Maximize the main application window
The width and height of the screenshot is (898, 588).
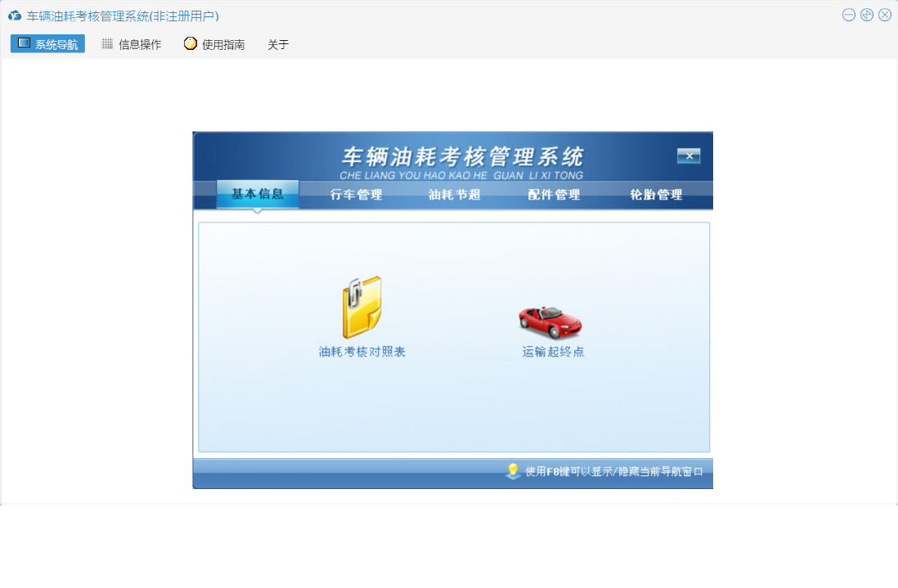tap(867, 15)
